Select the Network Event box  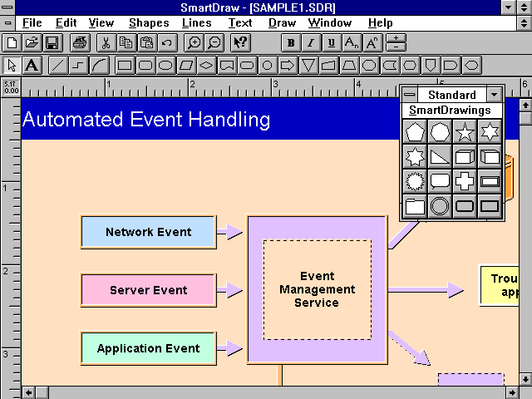(148, 232)
